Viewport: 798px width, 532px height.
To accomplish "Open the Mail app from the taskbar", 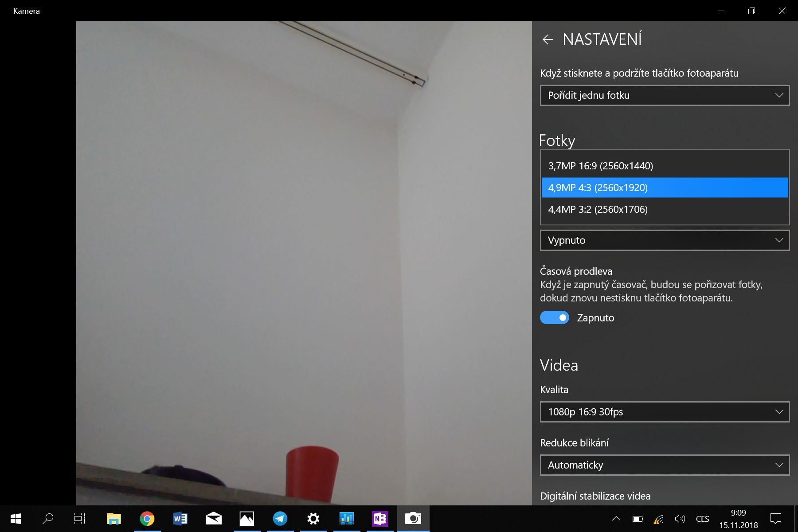I will point(213,518).
